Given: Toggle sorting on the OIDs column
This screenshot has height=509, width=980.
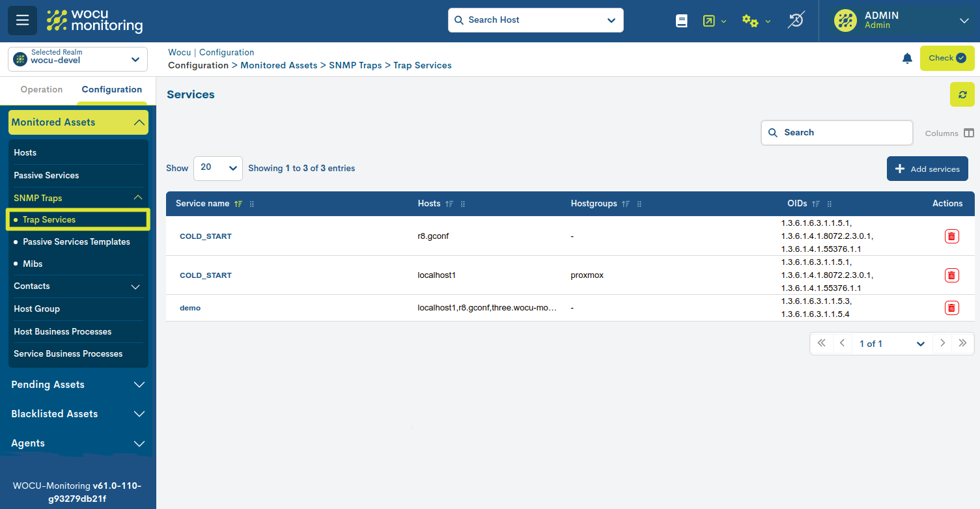Looking at the screenshot, I should pyautogui.click(x=815, y=203).
